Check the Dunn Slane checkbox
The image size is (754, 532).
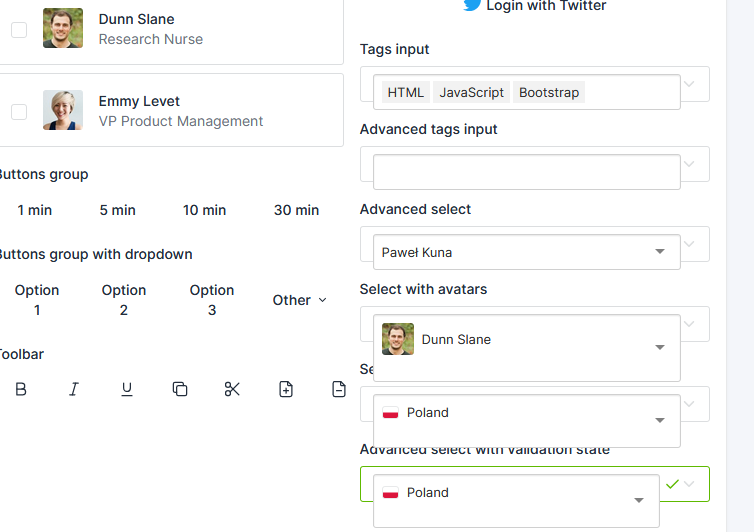click(x=19, y=30)
